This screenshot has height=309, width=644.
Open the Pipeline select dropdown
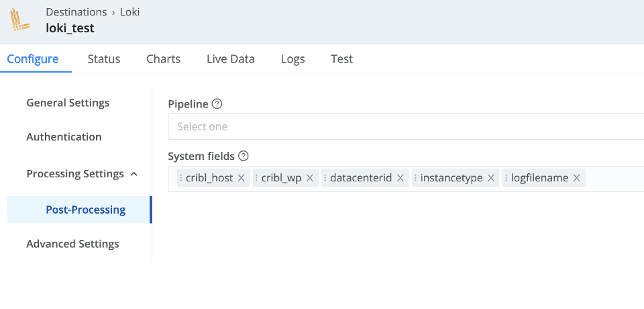pos(402,126)
